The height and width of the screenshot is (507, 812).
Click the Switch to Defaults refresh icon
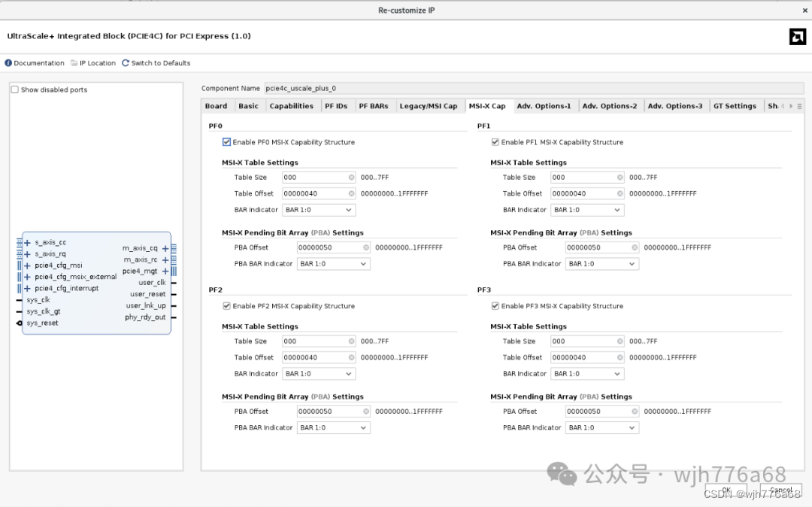point(126,63)
